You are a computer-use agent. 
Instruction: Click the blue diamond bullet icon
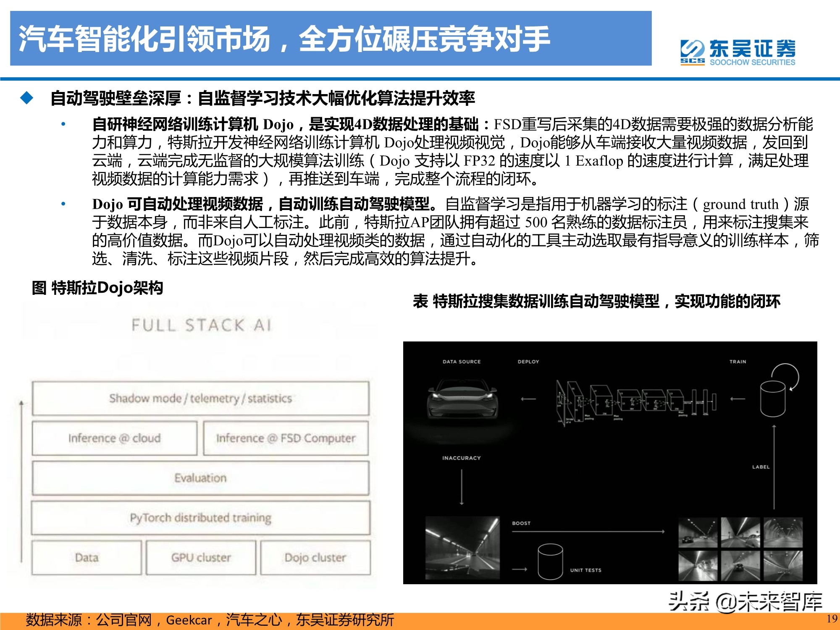[x=26, y=97]
